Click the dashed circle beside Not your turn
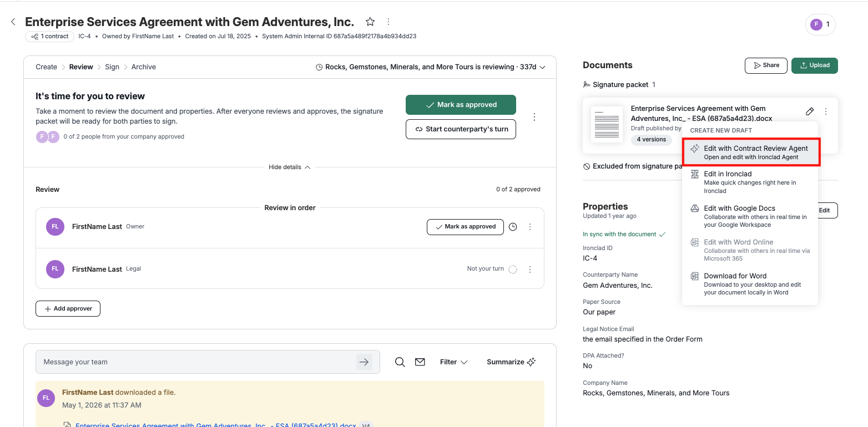The height and width of the screenshot is (427, 868). click(x=513, y=270)
